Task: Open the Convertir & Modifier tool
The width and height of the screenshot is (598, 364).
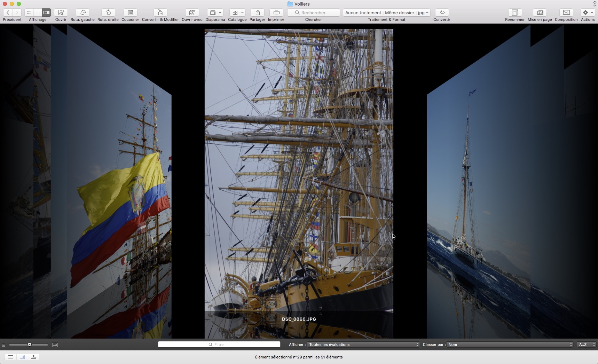Action: click(x=160, y=13)
